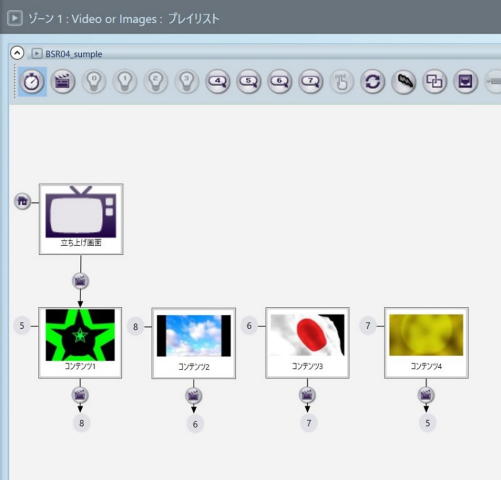This screenshot has width=501, height=480.
Task: Pick the lightbulb event labeled 0
Action: (94, 81)
